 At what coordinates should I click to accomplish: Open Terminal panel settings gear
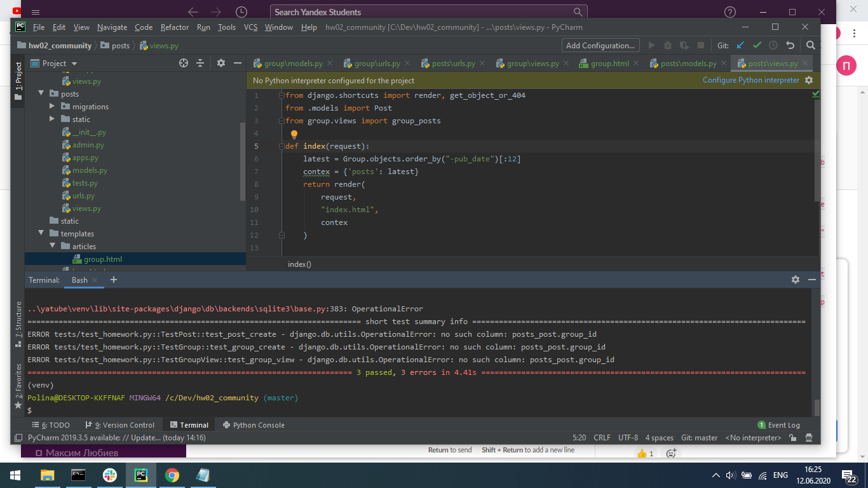point(795,280)
